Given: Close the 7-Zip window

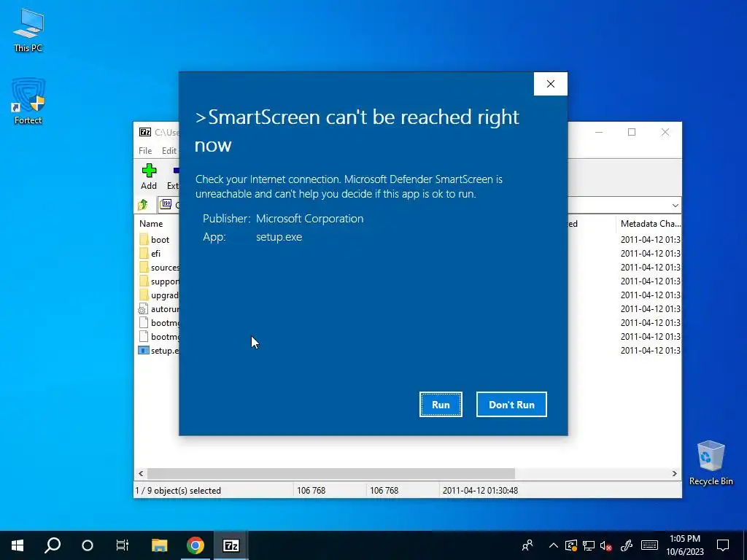Looking at the screenshot, I should click(665, 132).
